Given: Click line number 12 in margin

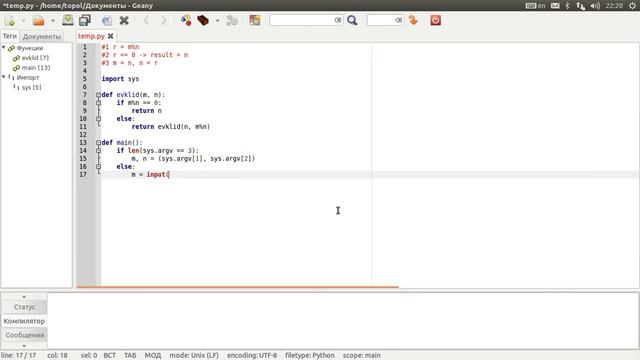Looking at the screenshot, I should [x=83, y=135].
